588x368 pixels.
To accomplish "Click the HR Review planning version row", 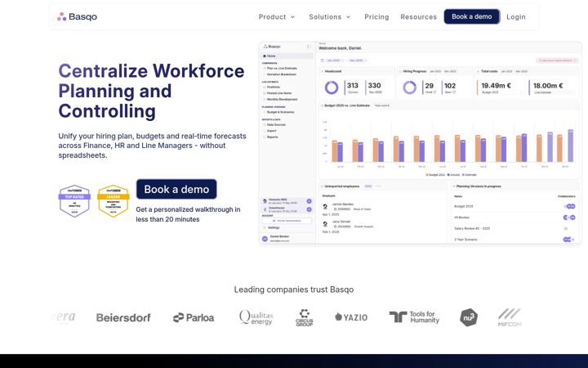I will (x=514, y=218).
